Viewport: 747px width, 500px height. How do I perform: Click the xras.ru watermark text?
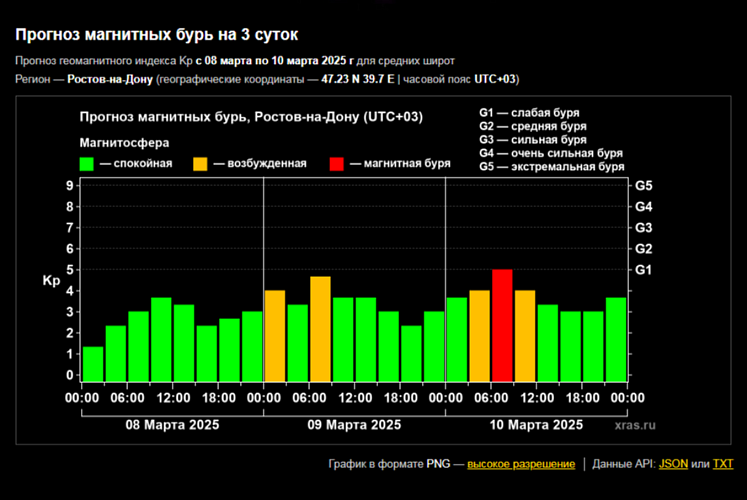[636, 425]
